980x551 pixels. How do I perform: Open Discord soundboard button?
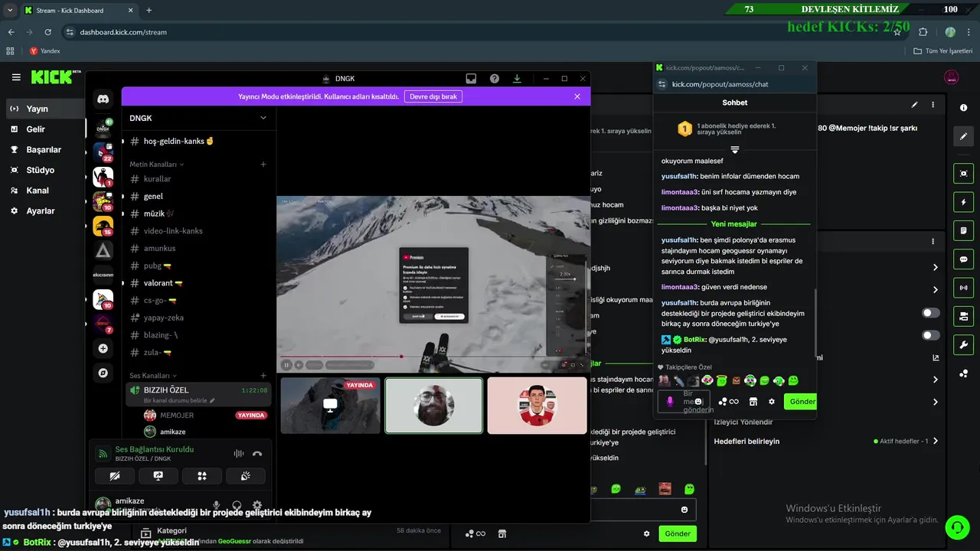pos(246,476)
